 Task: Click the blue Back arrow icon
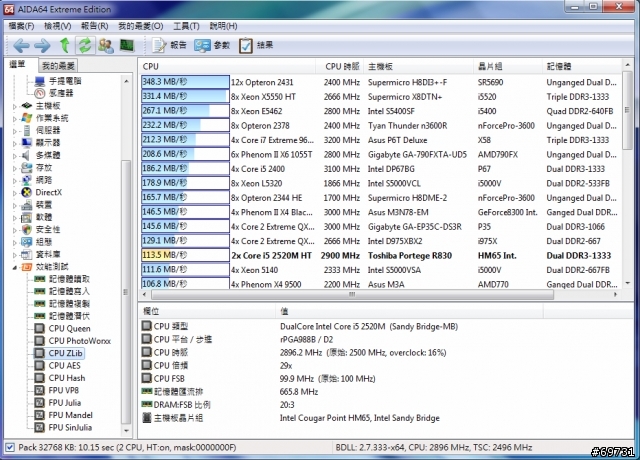tap(21, 45)
